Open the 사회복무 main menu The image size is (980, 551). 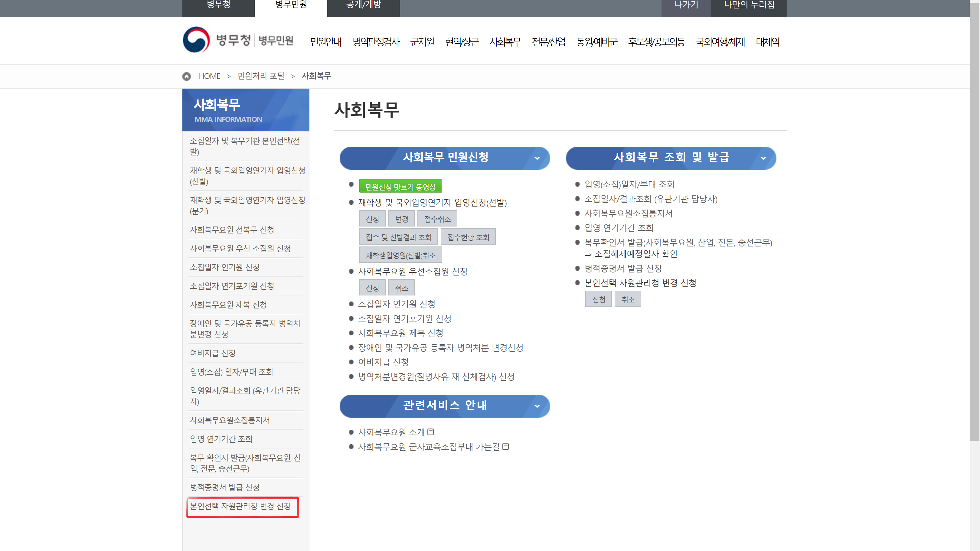click(505, 42)
